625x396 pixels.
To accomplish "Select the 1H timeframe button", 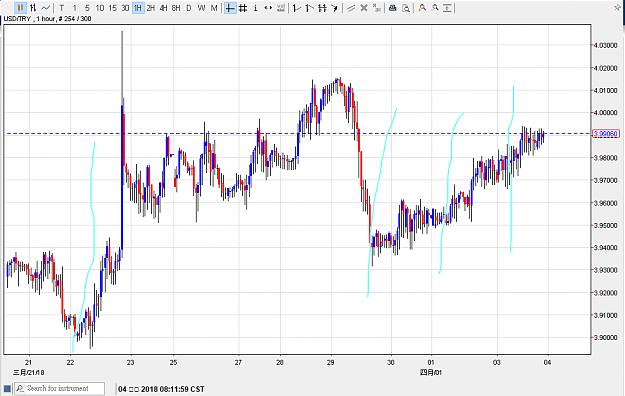I will point(138,8).
